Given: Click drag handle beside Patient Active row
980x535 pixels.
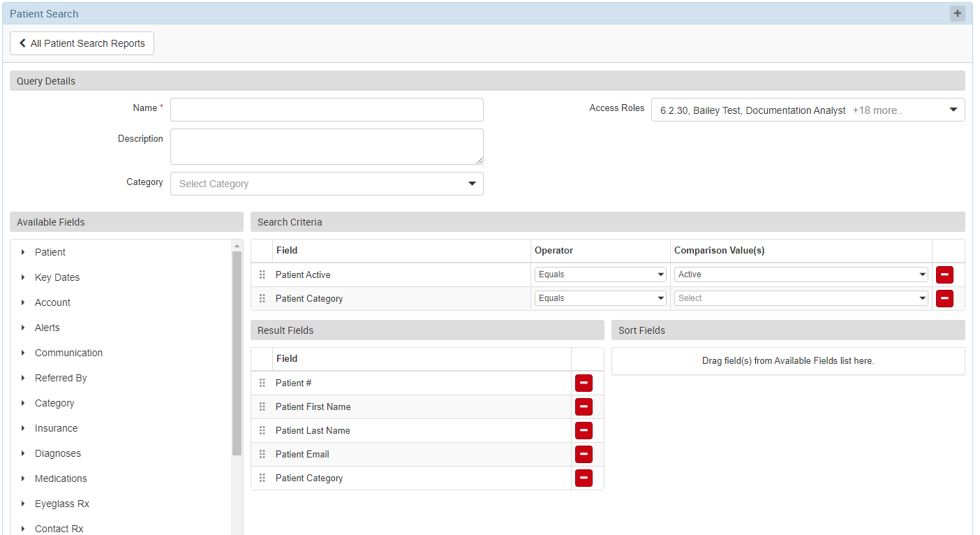Looking at the screenshot, I should (x=262, y=274).
